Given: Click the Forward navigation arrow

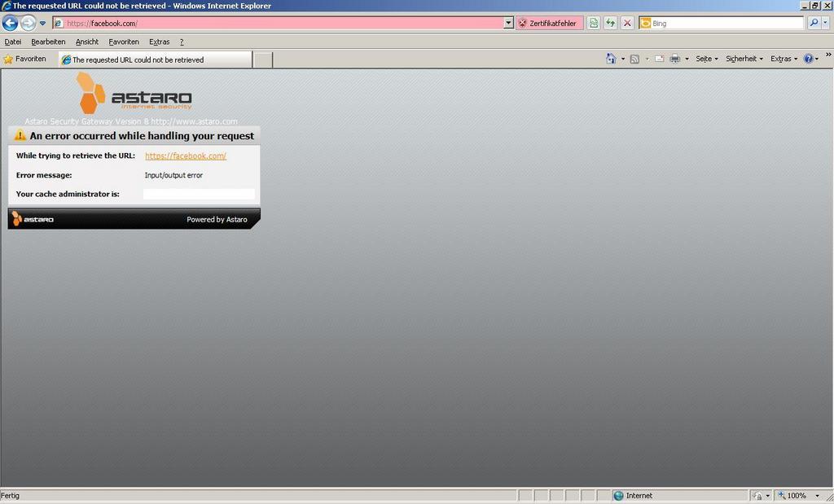Looking at the screenshot, I should pyautogui.click(x=28, y=23).
